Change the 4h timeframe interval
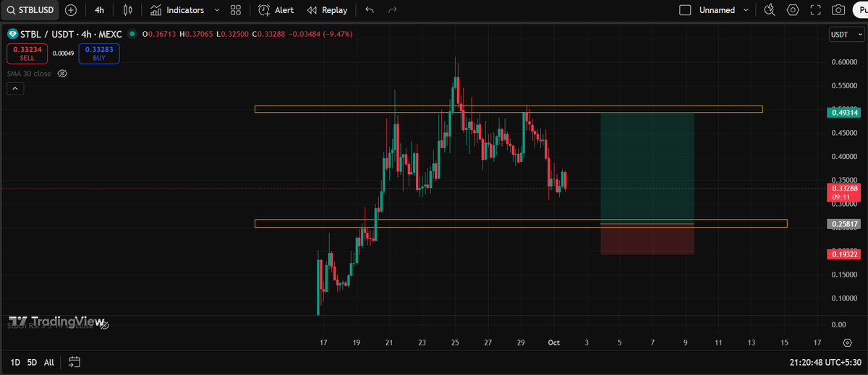 pos(99,10)
